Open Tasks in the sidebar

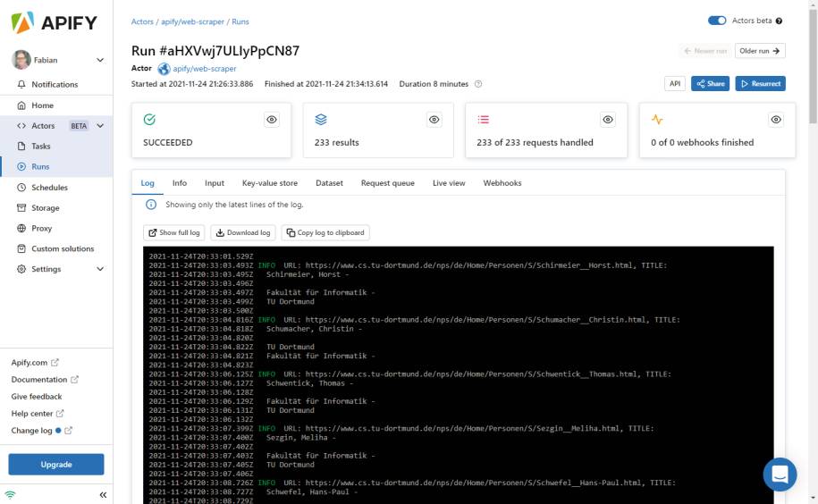41,146
